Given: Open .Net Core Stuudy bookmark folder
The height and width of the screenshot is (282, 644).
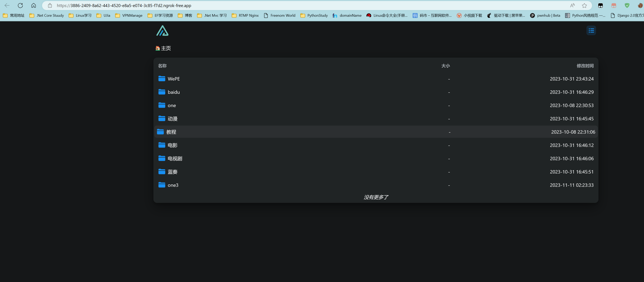Looking at the screenshot, I should 47,15.
